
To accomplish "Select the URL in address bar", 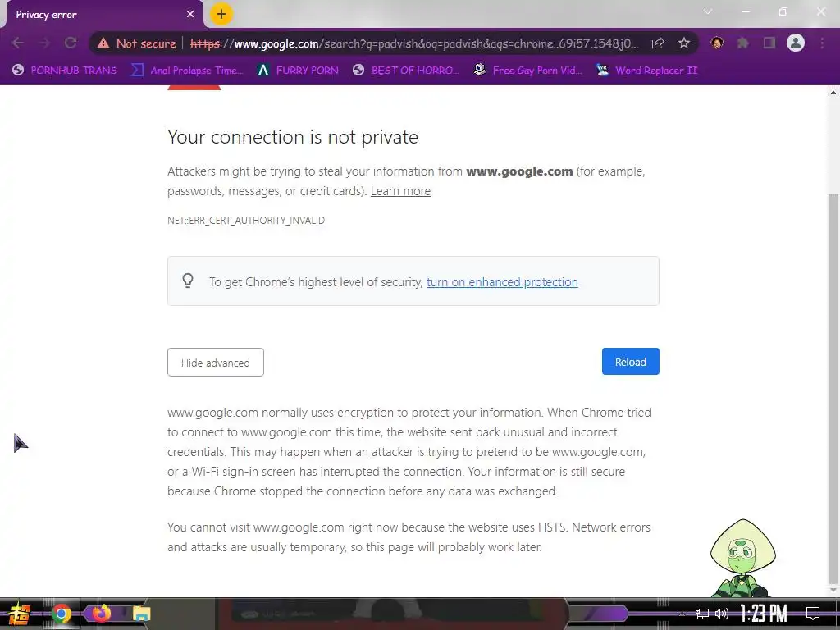I will tap(414, 43).
